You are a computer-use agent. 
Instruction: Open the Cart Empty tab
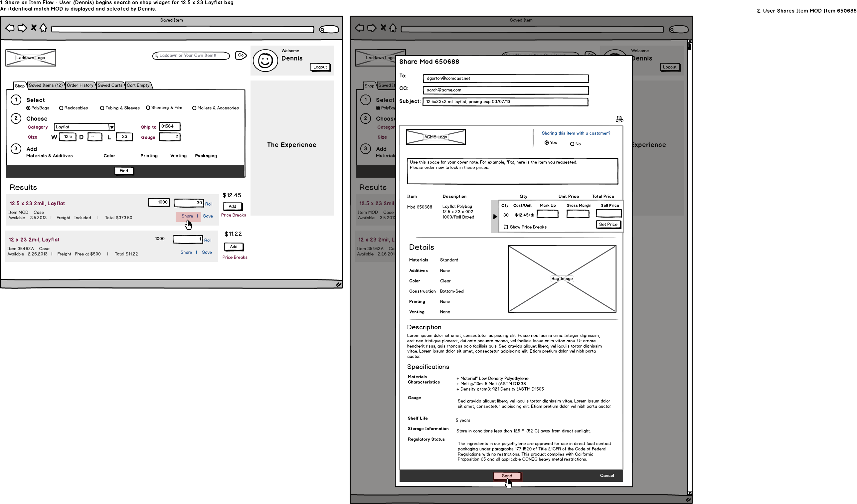(138, 85)
